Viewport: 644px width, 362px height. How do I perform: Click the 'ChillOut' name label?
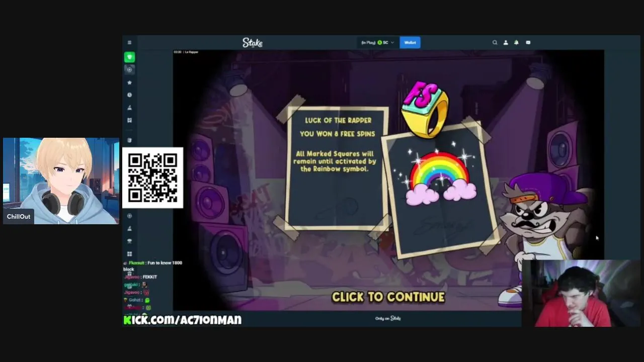click(19, 217)
